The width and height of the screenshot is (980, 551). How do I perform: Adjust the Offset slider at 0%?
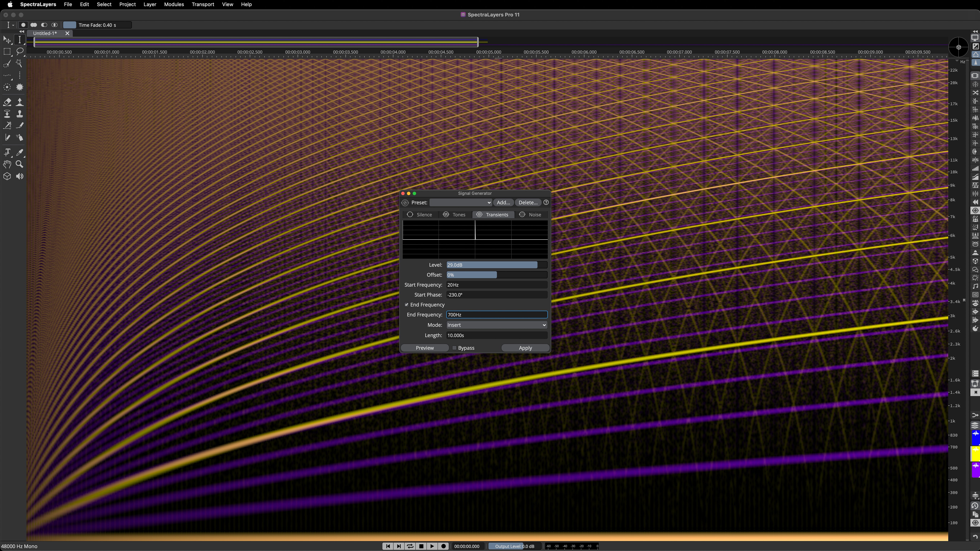tap(497, 275)
